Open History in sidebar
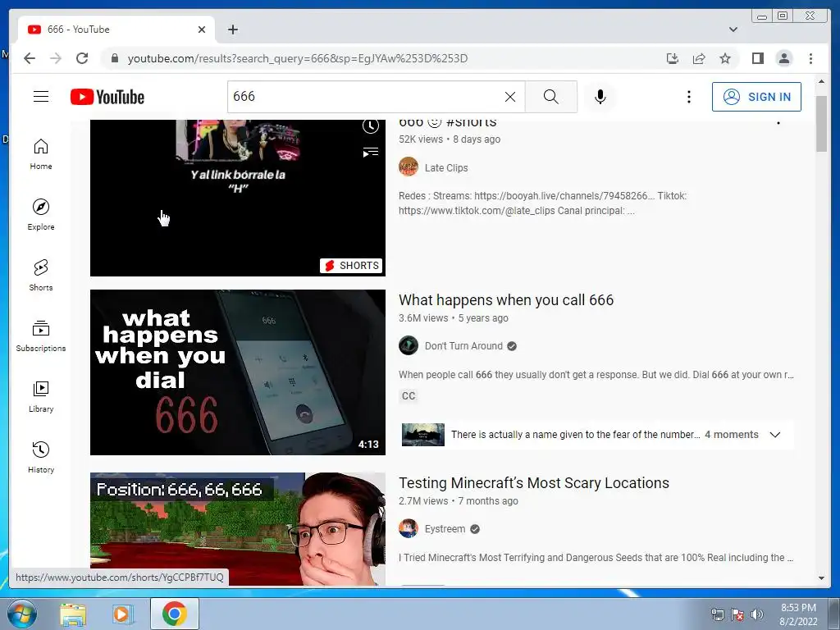Screen dimensions: 840x630 point(41,457)
